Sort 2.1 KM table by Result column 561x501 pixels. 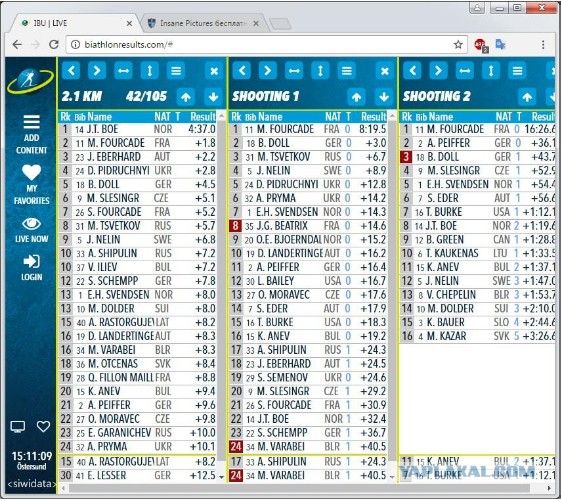point(203,117)
